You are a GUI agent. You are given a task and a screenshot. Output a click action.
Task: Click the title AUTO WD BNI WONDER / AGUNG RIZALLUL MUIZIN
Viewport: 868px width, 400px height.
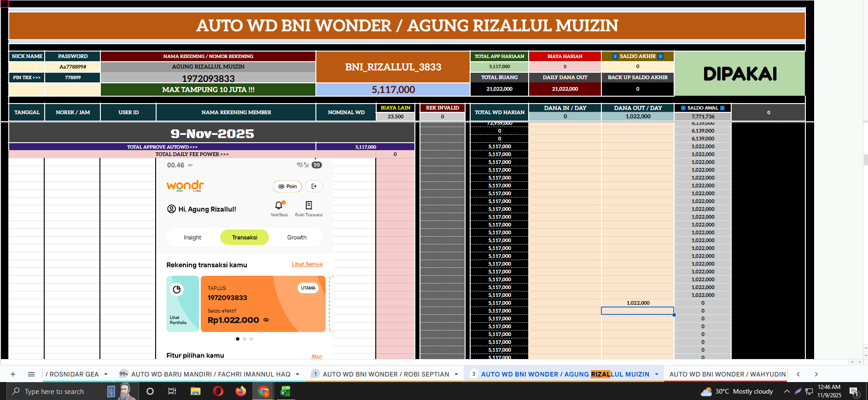click(x=407, y=25)
